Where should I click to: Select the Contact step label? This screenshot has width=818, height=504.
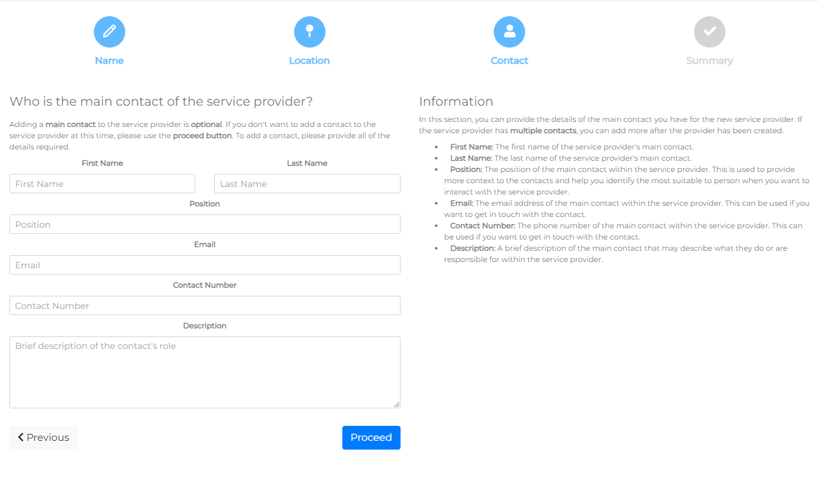pos(509,61)
